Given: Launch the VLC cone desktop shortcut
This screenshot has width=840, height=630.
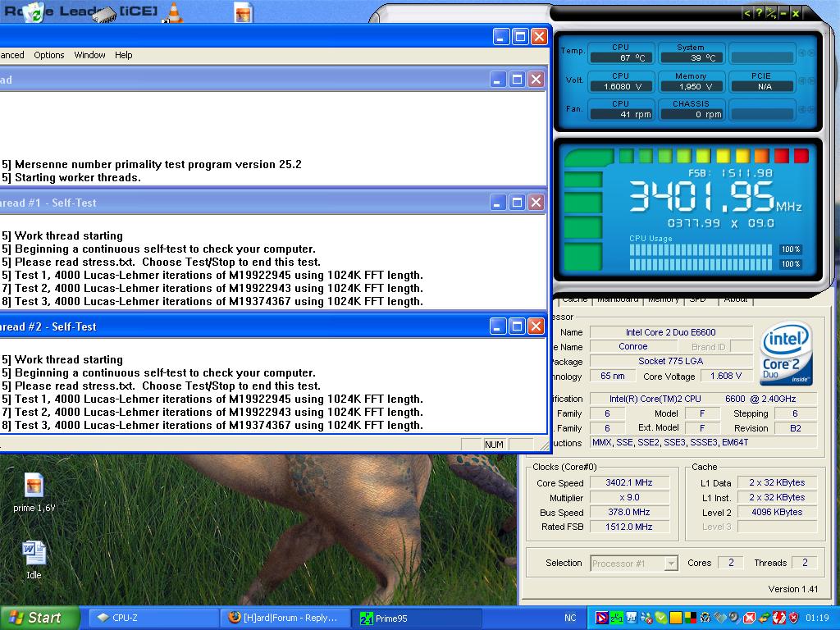Looking at the screenshot, I should tap(174, 13).
